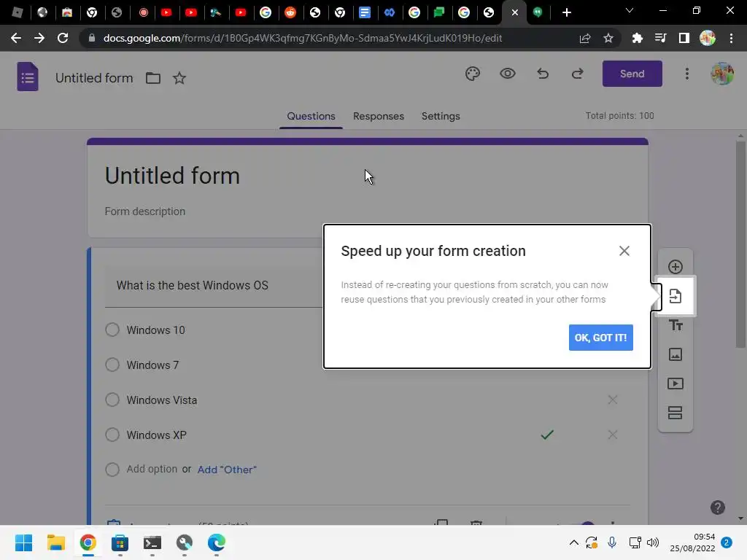Confirm with OK, GOT IT! button

pyautogui.click(x=601, y=338)
